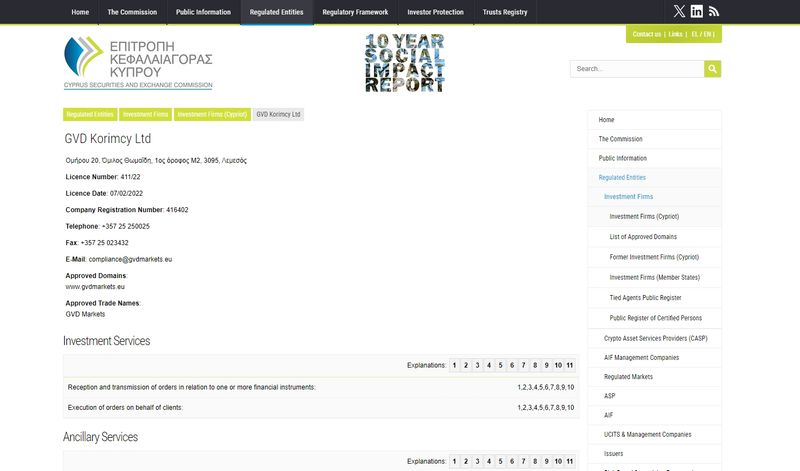Click Ancillary Services explanation 11
Image resolution: width=800 pixels, height=471 pixels.
(x=570, y=461)
